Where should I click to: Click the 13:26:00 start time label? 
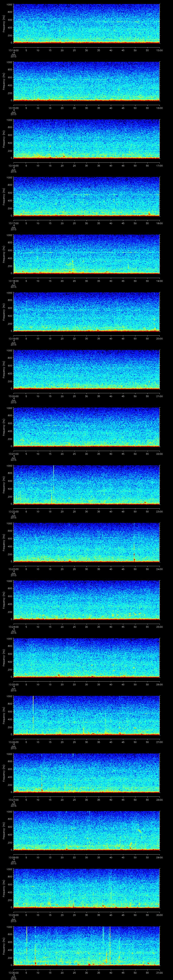pyautogui.click(x=13, y=742)
